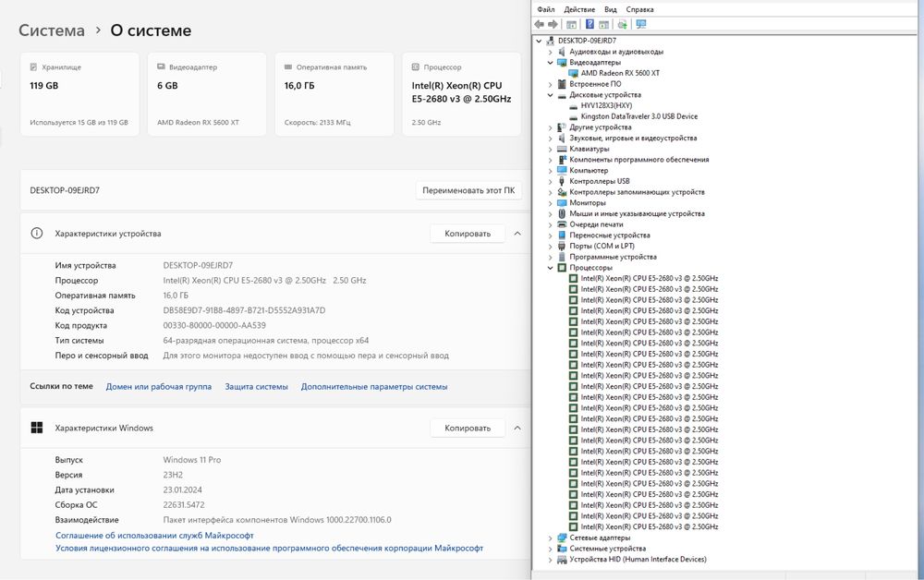924x580 pixels.
Task: Click the computer icon beside DESKTOP-09EJRD7 tree root
Action: 551,41
